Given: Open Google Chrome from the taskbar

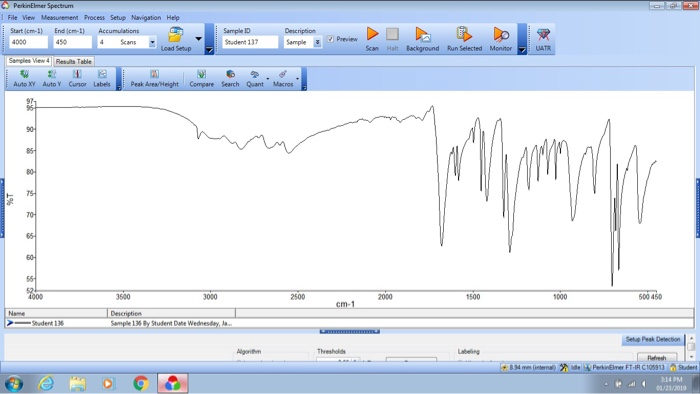Looking at the screenshot, I should tap(141, 383).
